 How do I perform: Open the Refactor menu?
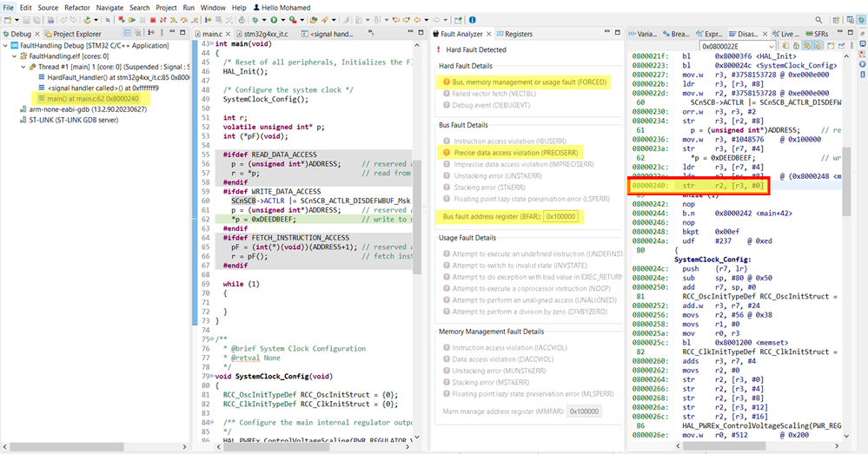pos(77,8)
